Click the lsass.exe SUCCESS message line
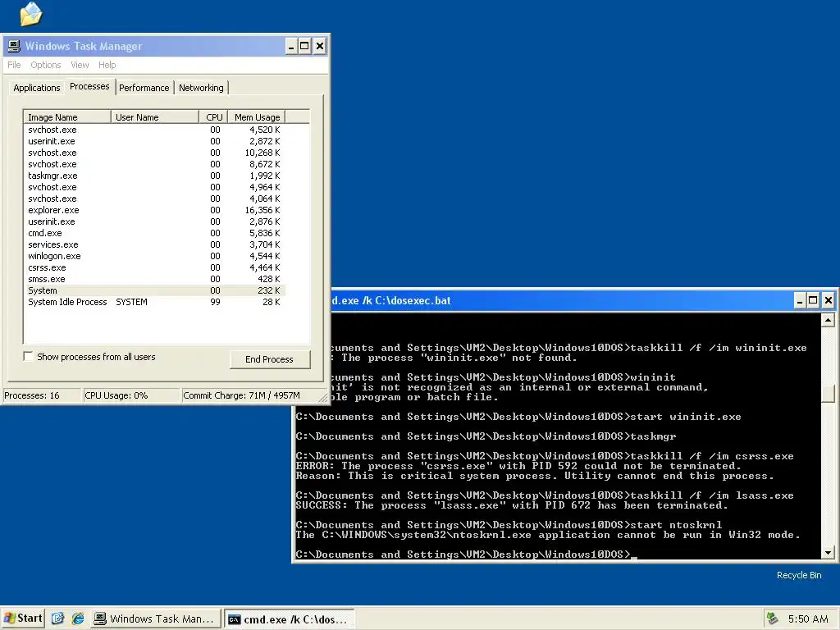840x630 pixels. [512, 505]
